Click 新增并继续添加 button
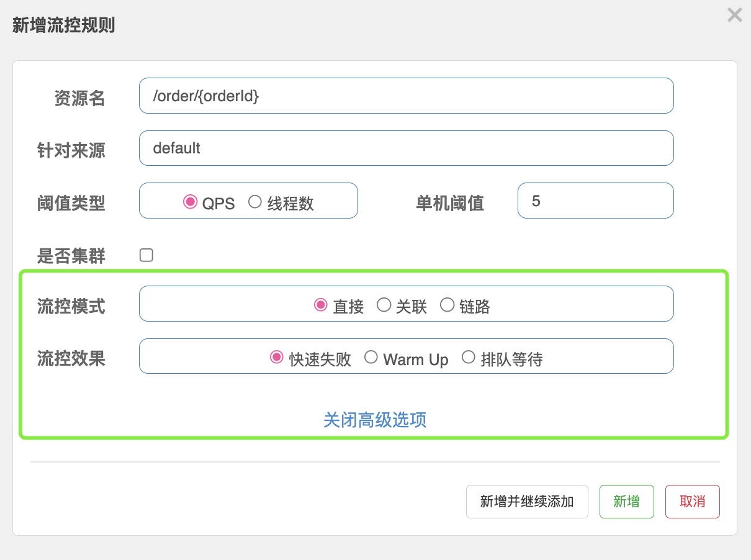The width and height of the screenshot is (751, 560). click(527, 502)
